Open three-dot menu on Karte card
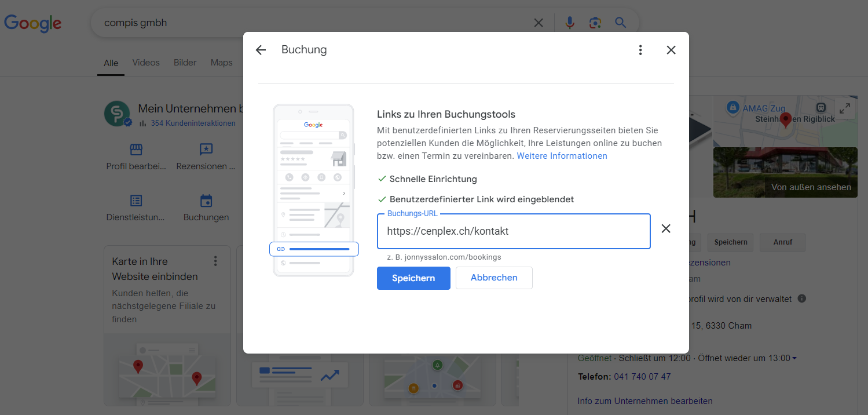868x415 pixels. point(215,261)
